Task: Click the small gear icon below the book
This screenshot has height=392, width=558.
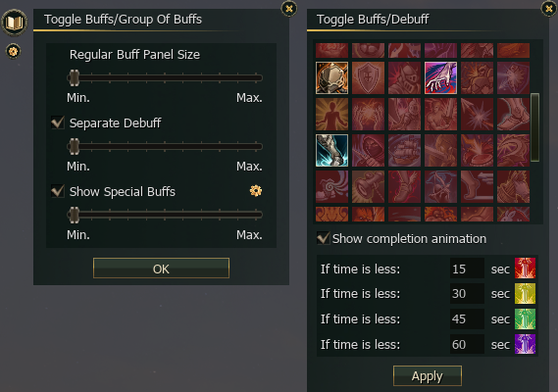Action: pos(13,51)
